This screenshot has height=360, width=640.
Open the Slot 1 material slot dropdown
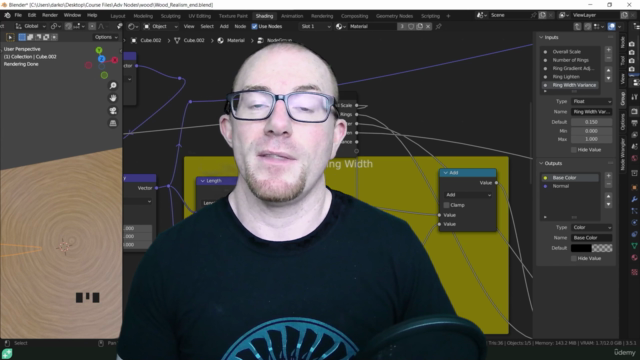click(x=315, y=27)
